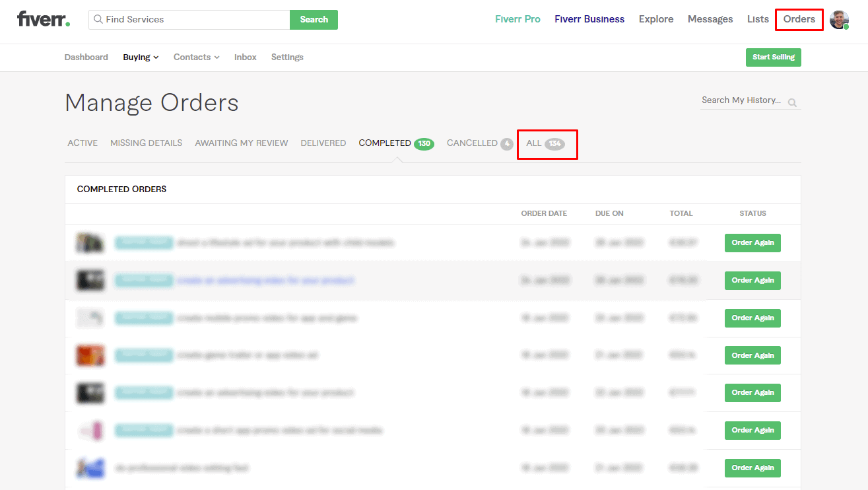Order Again for the game trailer order

752,355
